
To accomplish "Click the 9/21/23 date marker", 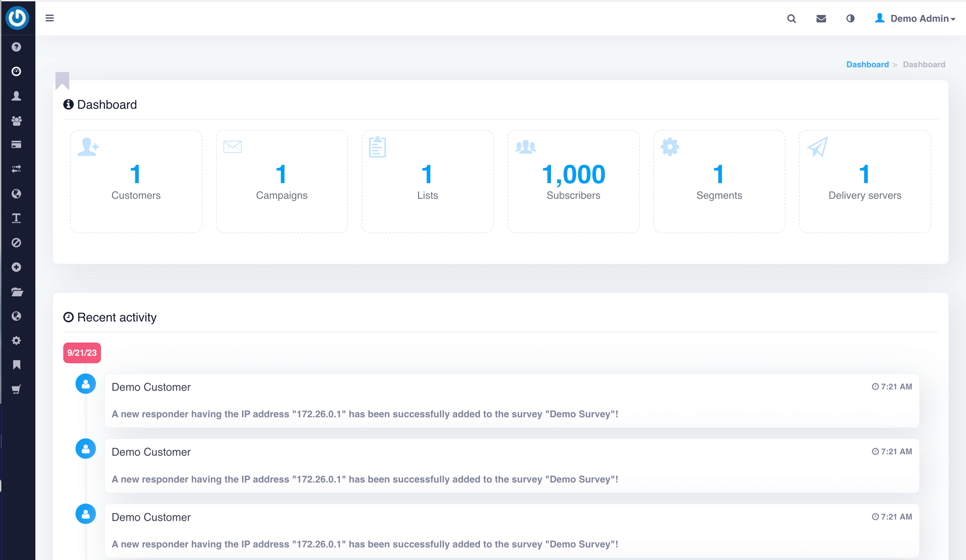I will (x=82, y=352).
